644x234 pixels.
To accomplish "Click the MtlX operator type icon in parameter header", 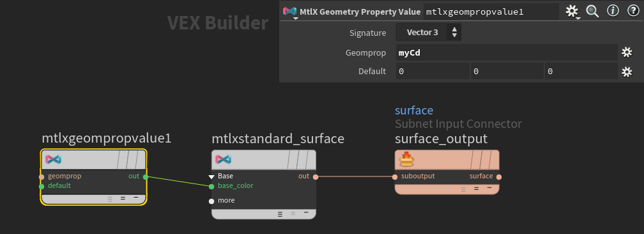I will point(289,12).
